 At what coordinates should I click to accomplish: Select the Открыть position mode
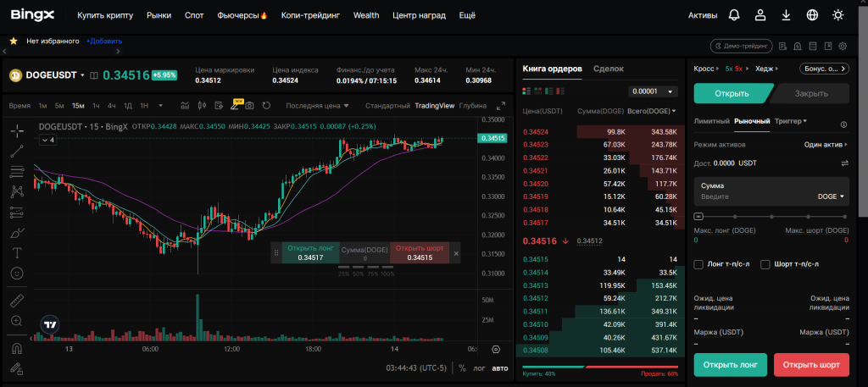click(732, 93)
